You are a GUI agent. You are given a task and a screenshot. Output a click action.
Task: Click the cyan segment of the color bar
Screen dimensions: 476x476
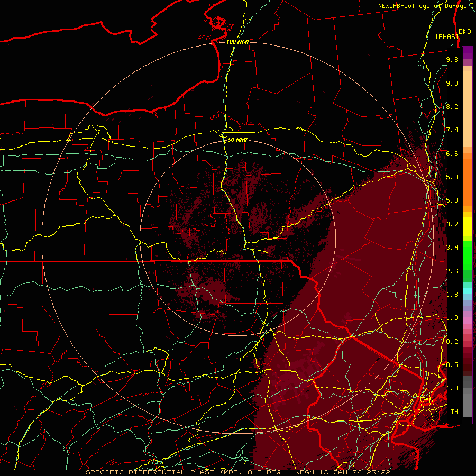click(467, 291)
